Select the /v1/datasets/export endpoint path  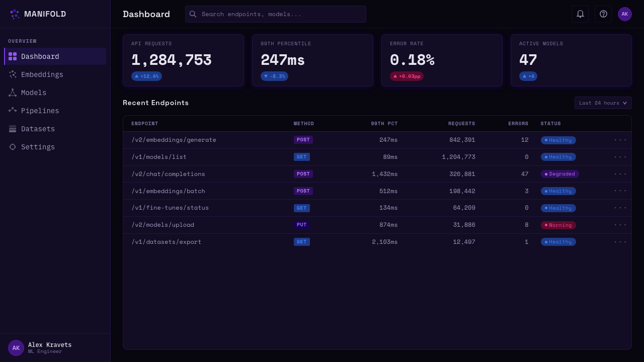pos(167,242)
